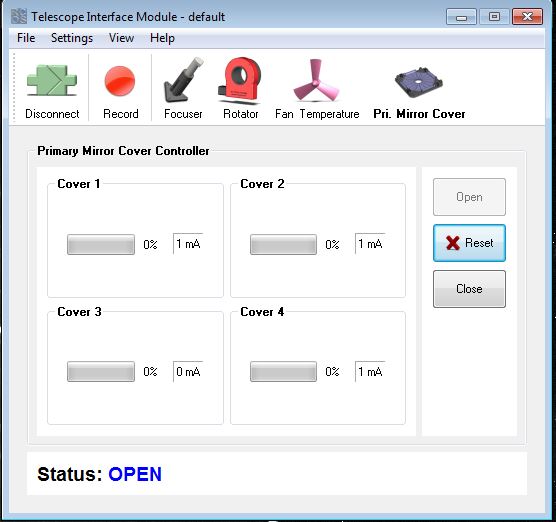Click the app icon in the title bar
Viewport: 556px width, 522px height.
(19, 16)
